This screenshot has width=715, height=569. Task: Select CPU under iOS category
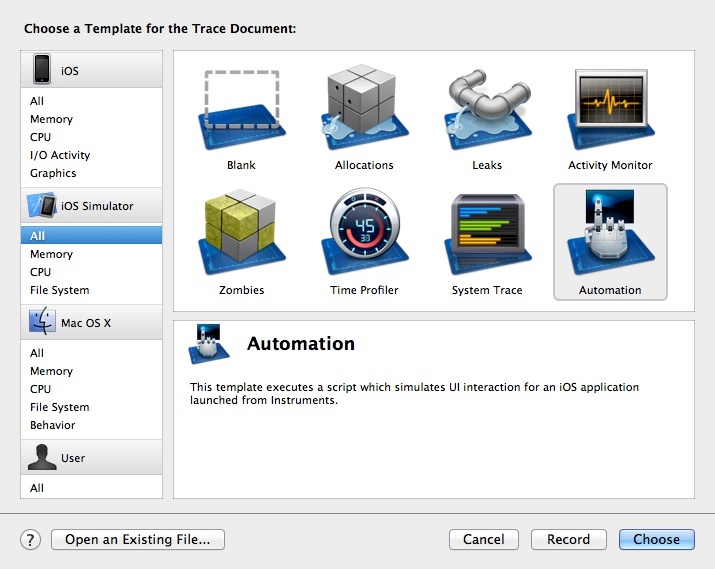(41, 137)
